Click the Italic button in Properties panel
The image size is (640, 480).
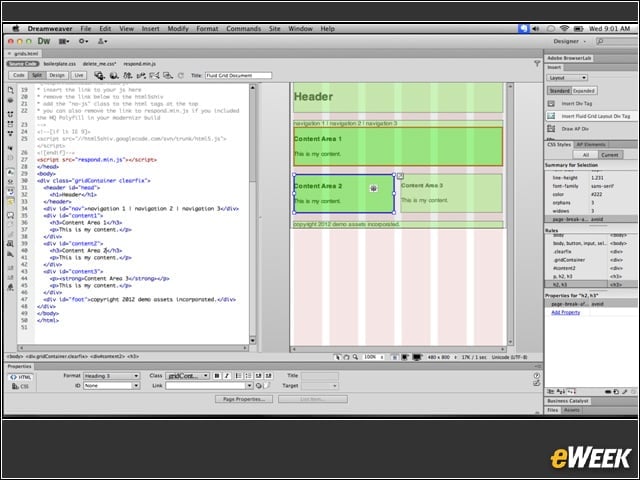(227, 376)
